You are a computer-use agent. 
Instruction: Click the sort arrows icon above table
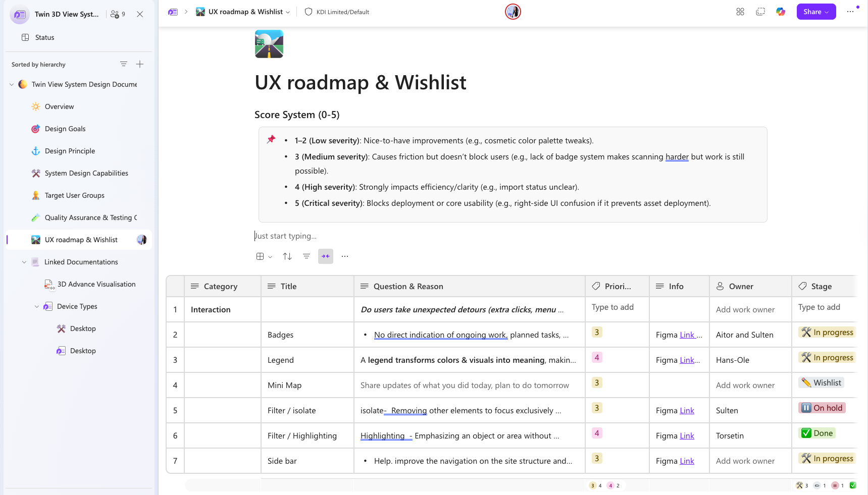pyautogui.click(x=287, y=256)
